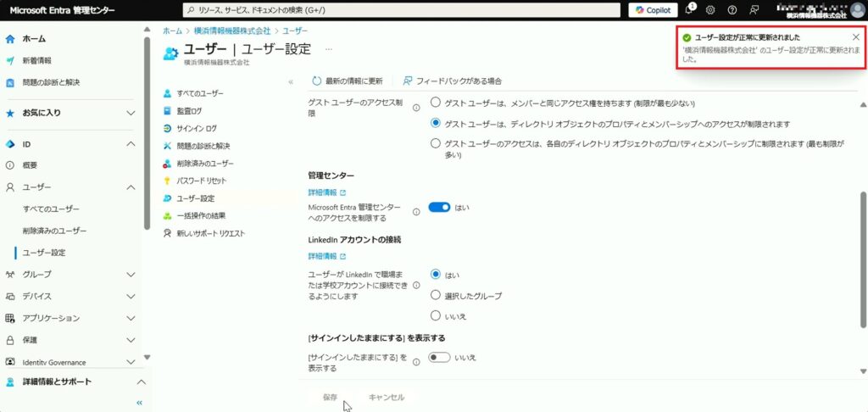Click 横浜情報機器株式会社 breadcrumb link

coord(232,31)
